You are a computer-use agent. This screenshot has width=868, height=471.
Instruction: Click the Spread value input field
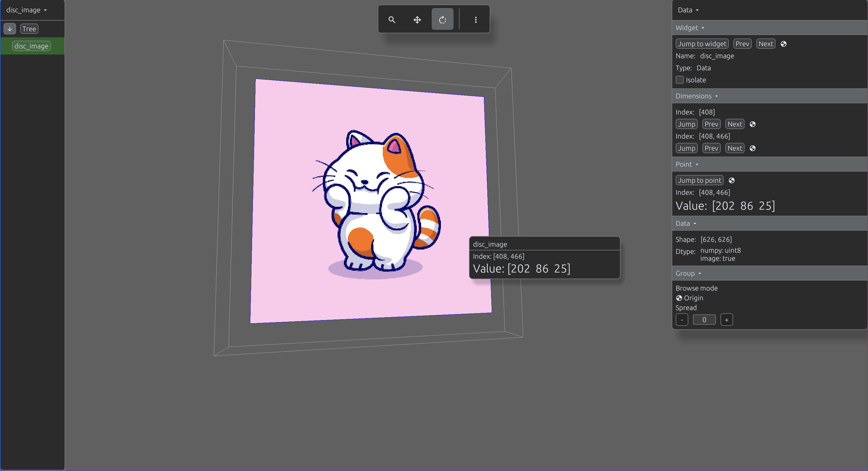pos(704,320)
